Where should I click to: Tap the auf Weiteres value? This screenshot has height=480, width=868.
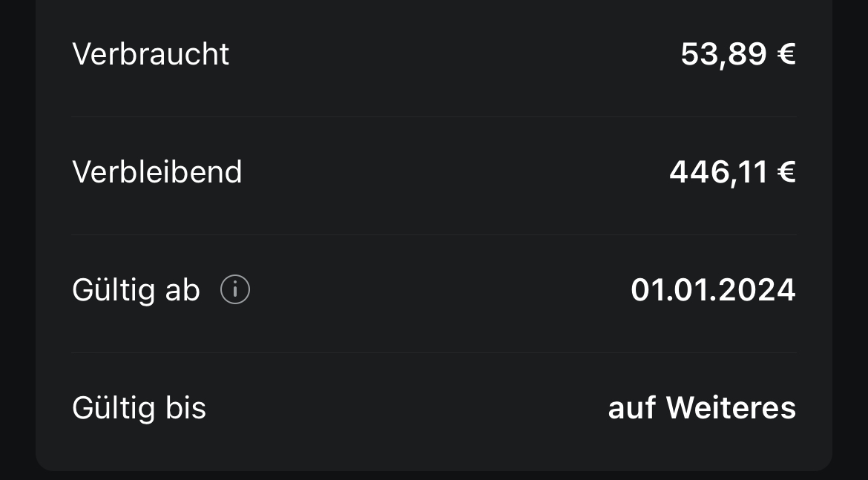[x=702, y=408]
